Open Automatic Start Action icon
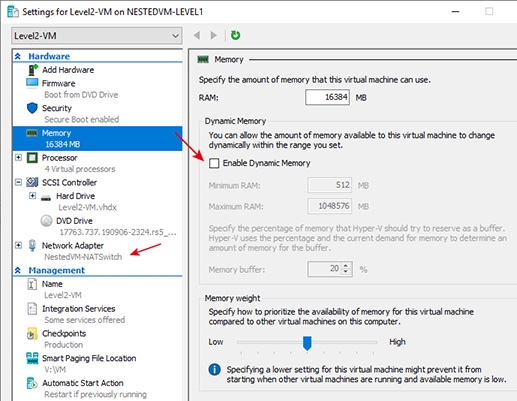Viewport: 517px width, 401px height. click(x=32, y=383)
